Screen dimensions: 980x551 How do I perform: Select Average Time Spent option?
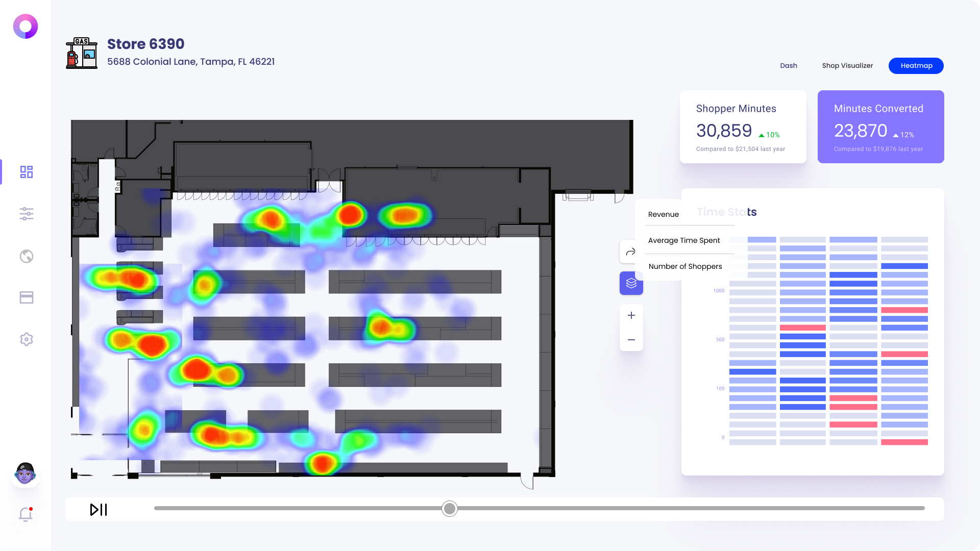(683, 240)
